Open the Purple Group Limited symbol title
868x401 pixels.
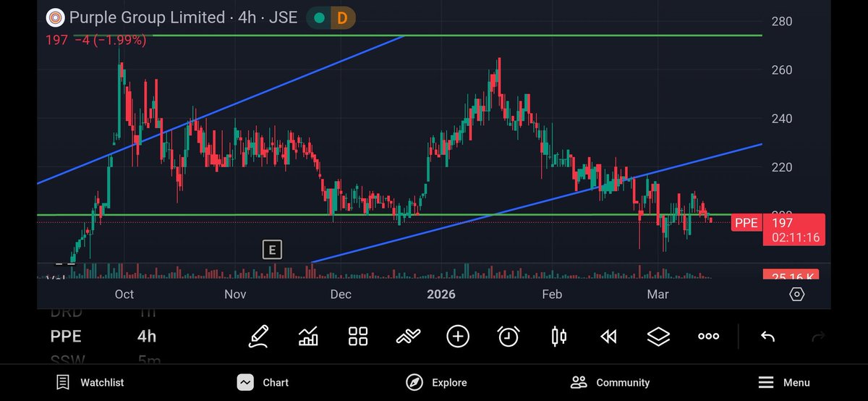point(183,17)
